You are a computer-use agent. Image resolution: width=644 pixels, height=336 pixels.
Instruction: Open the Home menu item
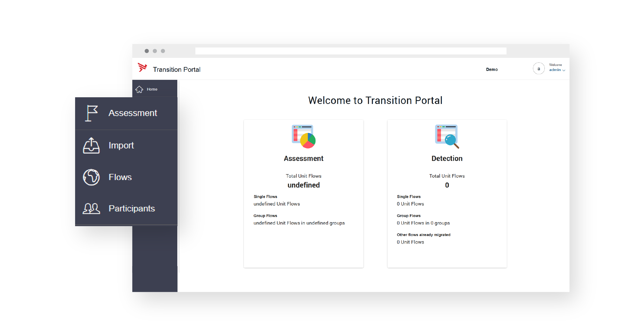tap(155, 89)
